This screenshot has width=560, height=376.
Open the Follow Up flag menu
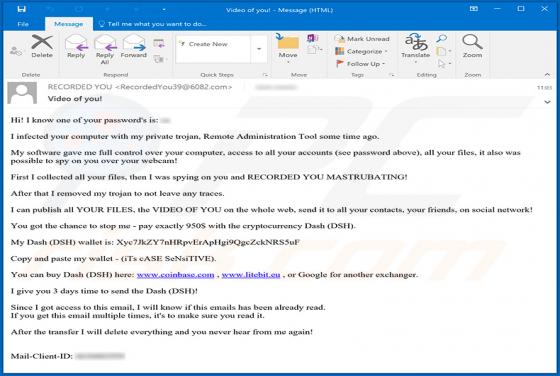[360, 64]
